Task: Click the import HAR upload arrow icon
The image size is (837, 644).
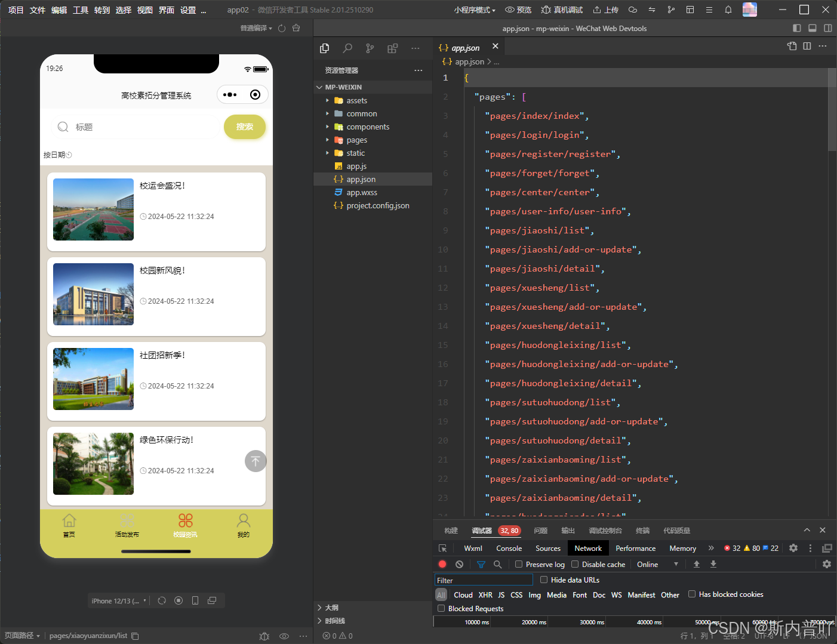Action: tap(696, 564)
